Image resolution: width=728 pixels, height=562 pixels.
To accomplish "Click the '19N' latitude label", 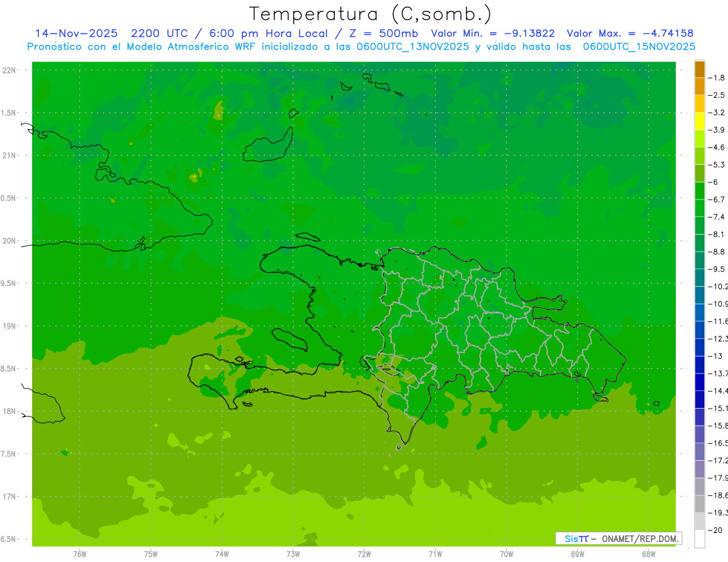I will point(10,326).
